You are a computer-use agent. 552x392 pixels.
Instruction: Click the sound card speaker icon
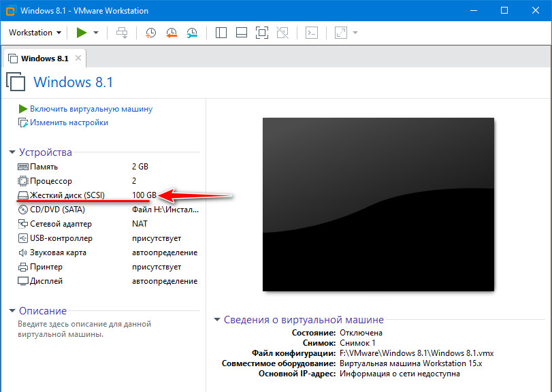[x=23, y=252]
